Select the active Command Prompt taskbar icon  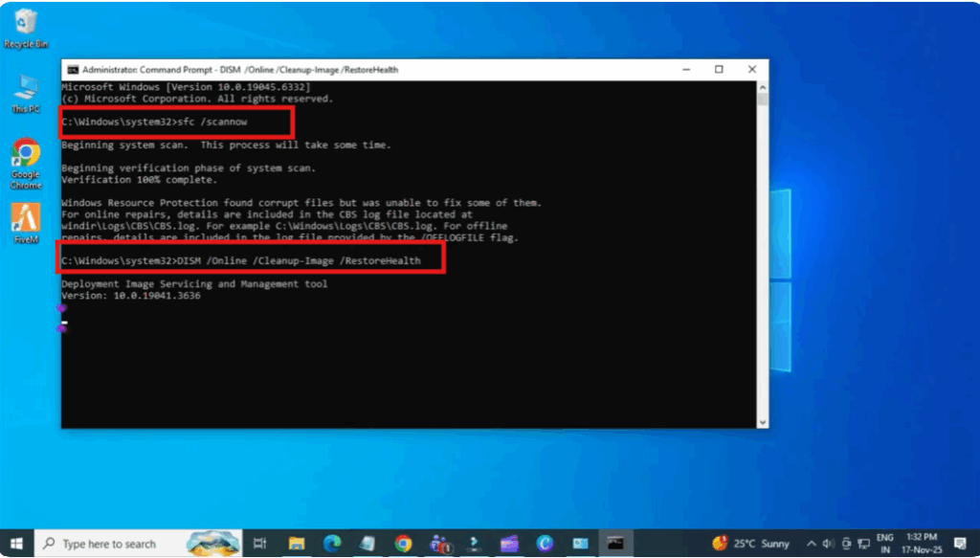click(x=613, y=543)
